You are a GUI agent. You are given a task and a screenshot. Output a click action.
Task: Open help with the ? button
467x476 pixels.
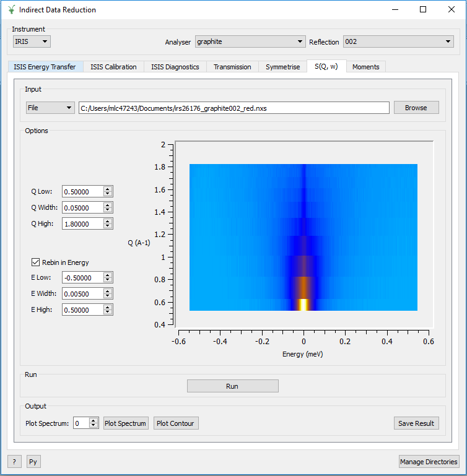(14, 462)
